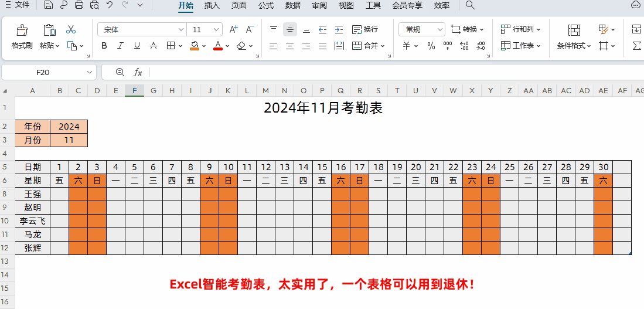Click the Increase Indent icon
This screenshot has width=644, height=309.
click(x=339, y=29)
